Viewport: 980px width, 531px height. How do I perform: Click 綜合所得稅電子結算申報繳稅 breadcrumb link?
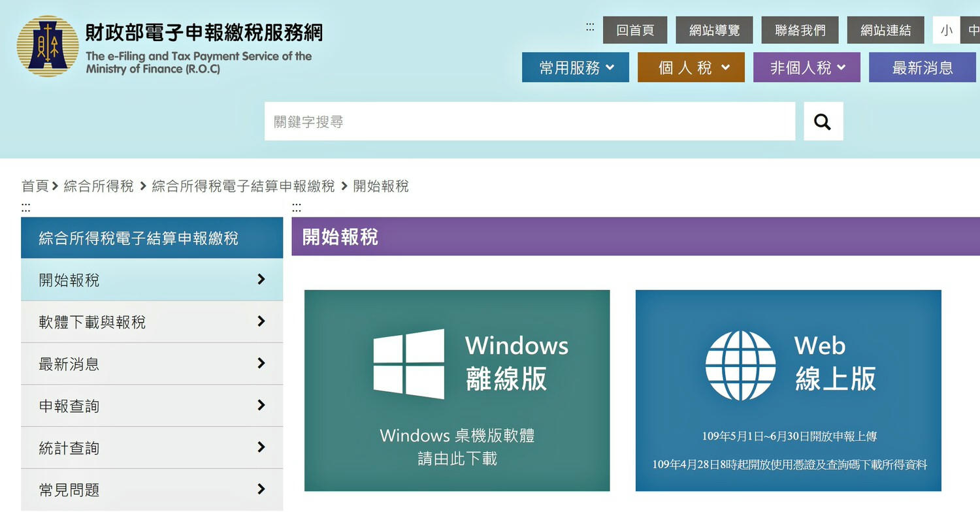point(243,186)
